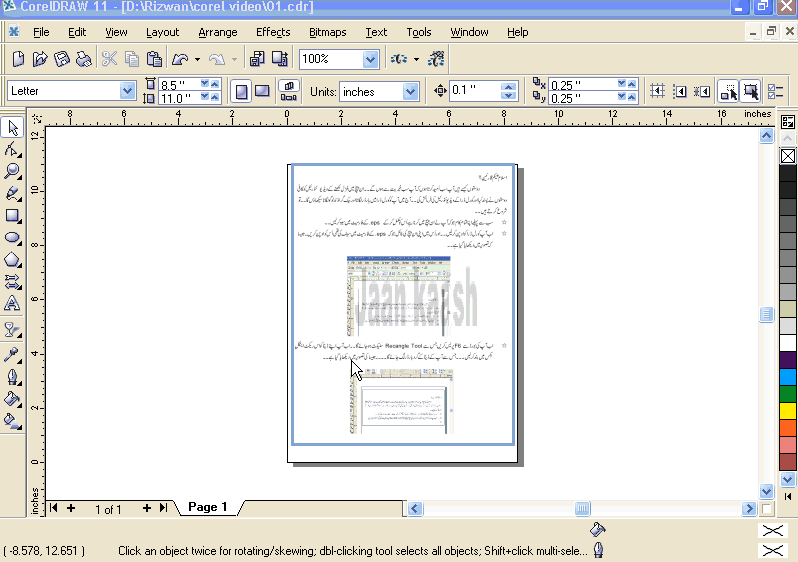Click the Import icon
This screenshot has height=562, width=798.
tap(257, 59)
